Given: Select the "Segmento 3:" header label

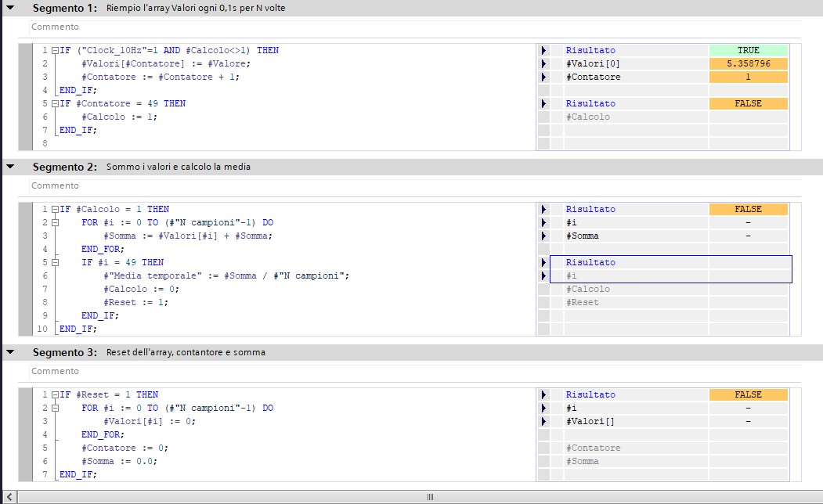Looking at the screenshot, I should click(64, 352).
